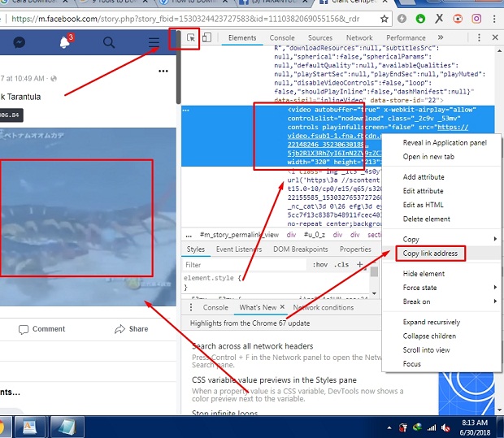The height and width of the screenshot is (438, 504).
Task: Select #m_story_permalink_view breadcrumb
Action: 239,235
